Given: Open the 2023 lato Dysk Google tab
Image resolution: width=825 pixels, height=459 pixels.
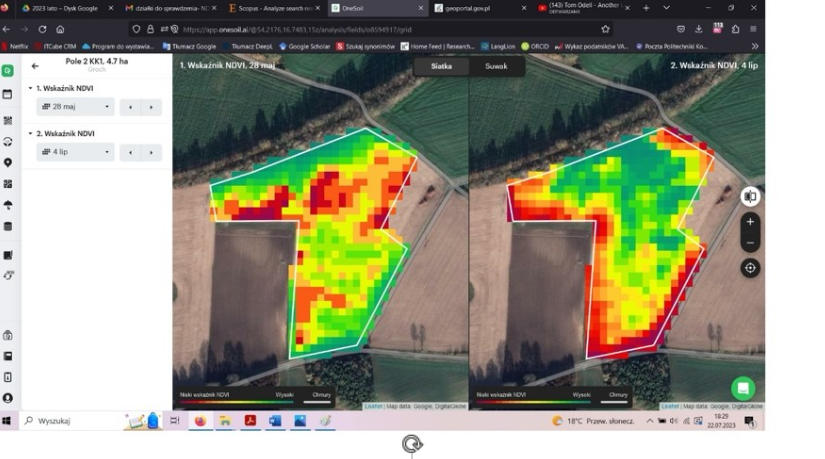Looking at the screenshot, I should pyautogui.click(x=58, y=8).
